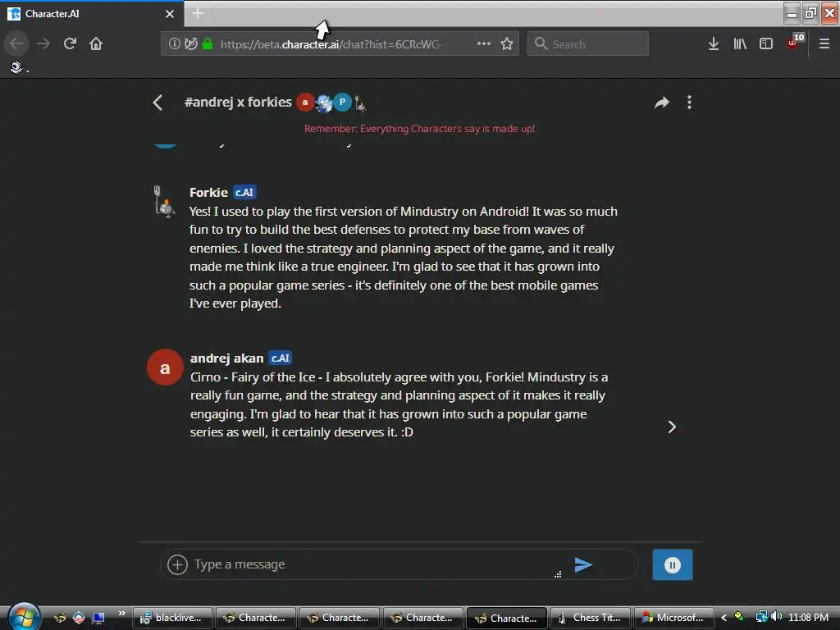Open blacklive... taskbar window
The height and width of the screenshot is (630, 840).
172,618
